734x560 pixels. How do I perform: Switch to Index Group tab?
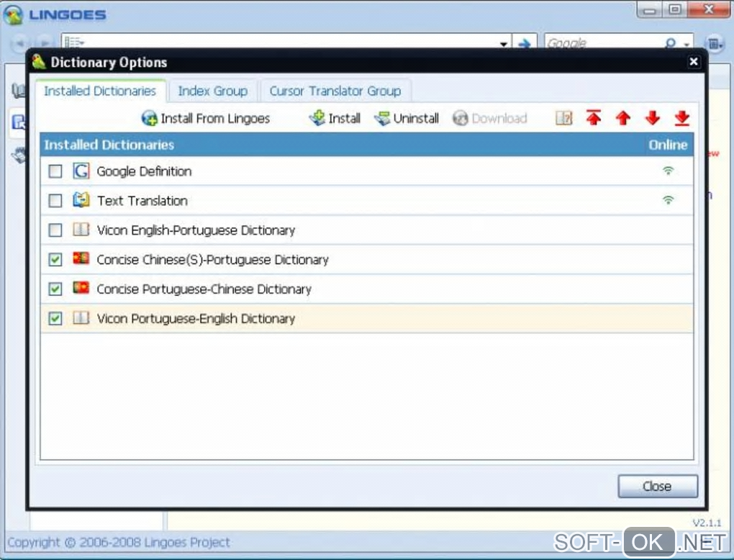pyautogui.click(x=213, y=91)
